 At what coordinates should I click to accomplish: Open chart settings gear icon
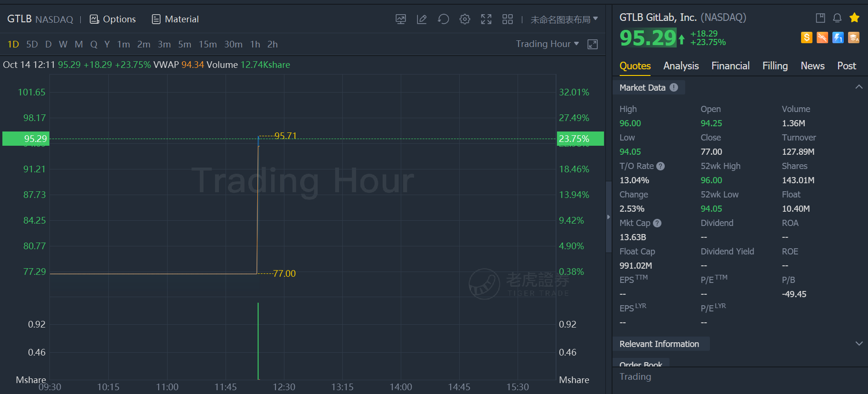coord(465,19)
